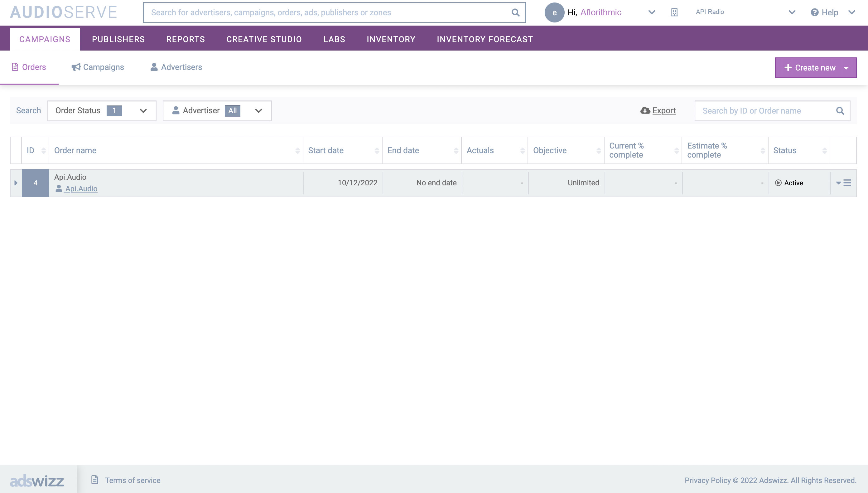
Task: Click the user avatar circle icon
Action: coord(554,12)
